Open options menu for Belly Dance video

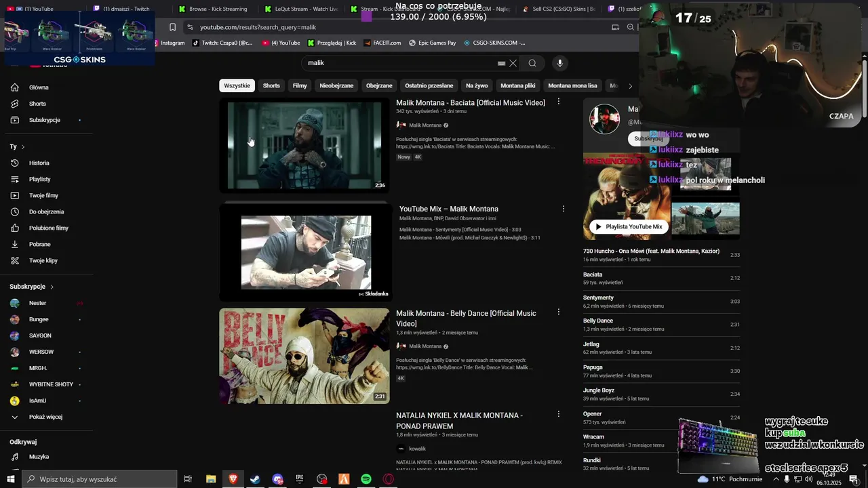pos(558,312)
